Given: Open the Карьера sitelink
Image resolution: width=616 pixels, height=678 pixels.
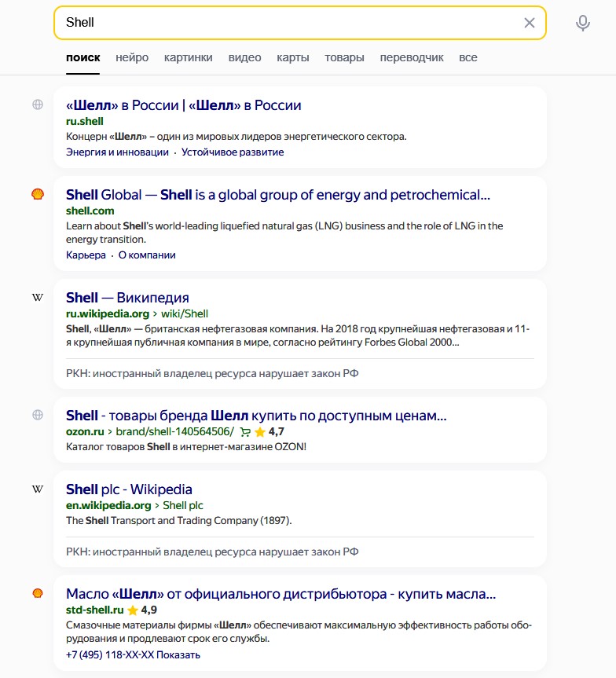Looking at the screenshot, I should 86,255.
